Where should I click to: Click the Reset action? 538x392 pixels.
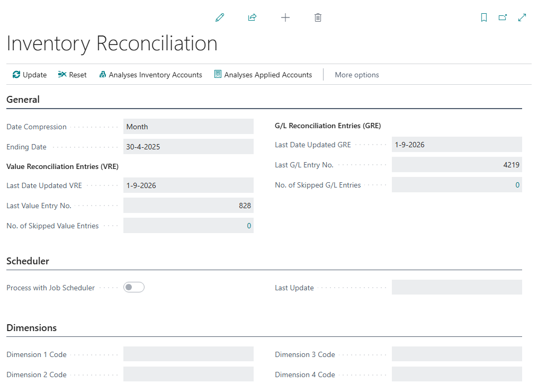pyautogui.click(x=73, y=75)
